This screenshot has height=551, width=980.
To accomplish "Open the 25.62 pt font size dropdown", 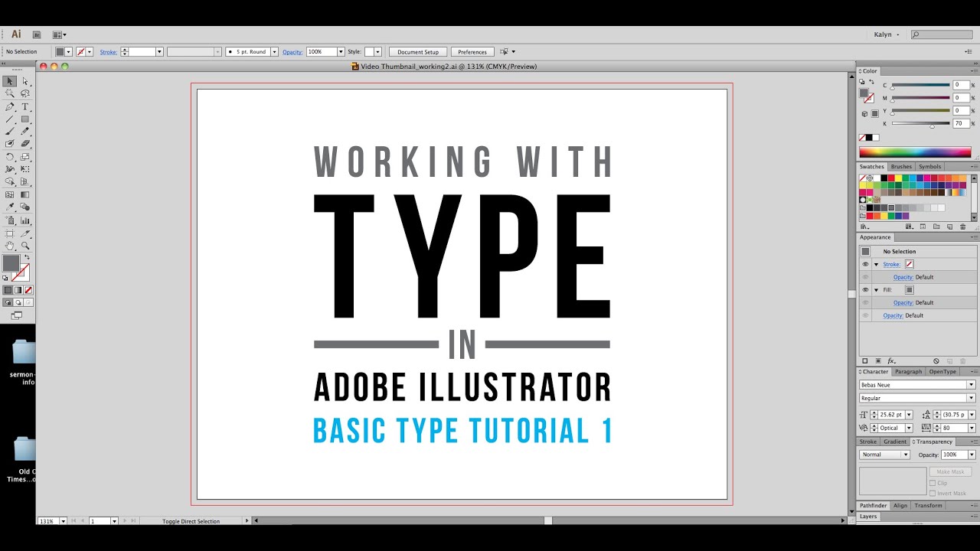I will [909, 415].
